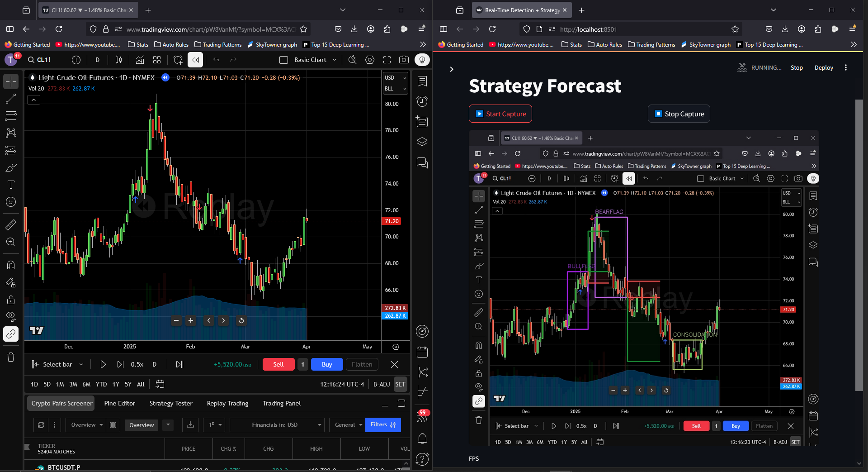The width and height of the screenshot is (868, 472).
Task: Open the Deploy menu in Streamlit
Action: coord(824,67)
